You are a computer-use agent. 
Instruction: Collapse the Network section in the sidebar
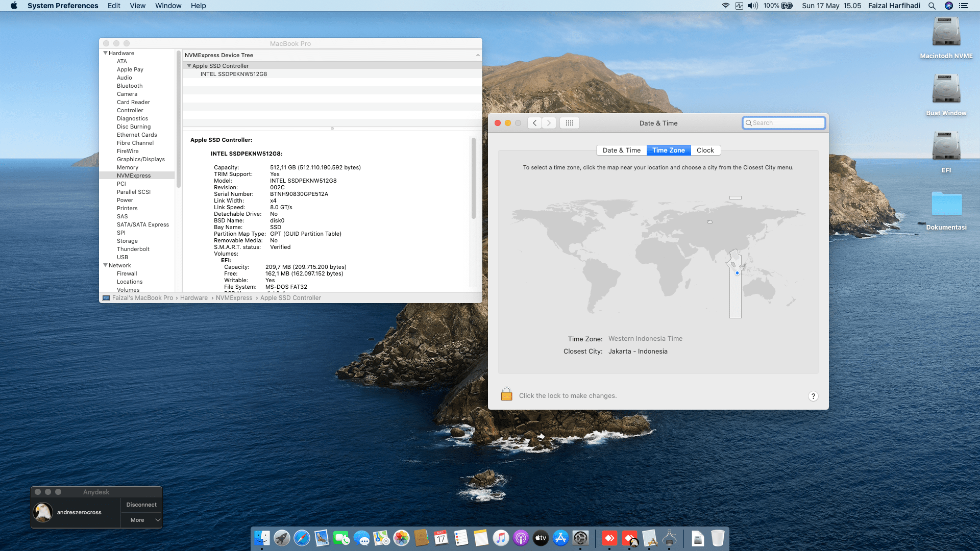coord(105,265)
